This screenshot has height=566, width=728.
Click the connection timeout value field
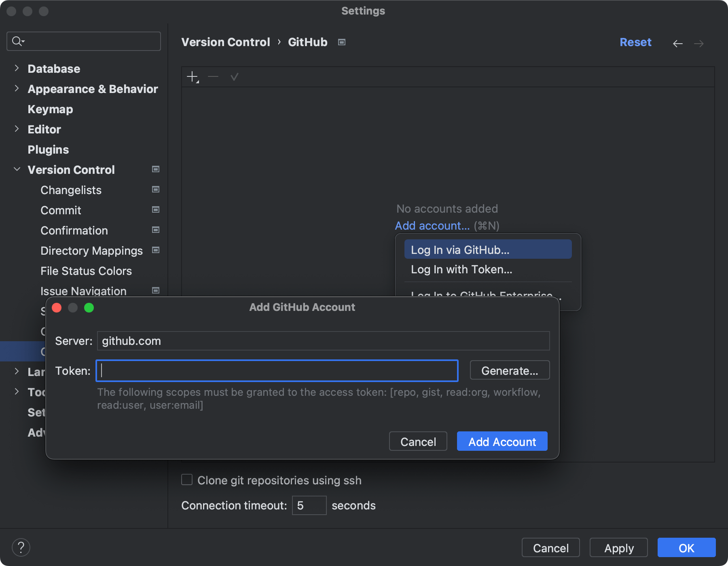(x=309, y=505)
